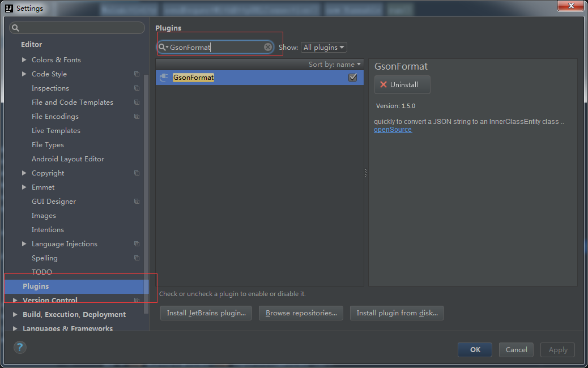Screen dimensions: 588x368
Task: Close the Settings dialog window
Action: point(570,6)
